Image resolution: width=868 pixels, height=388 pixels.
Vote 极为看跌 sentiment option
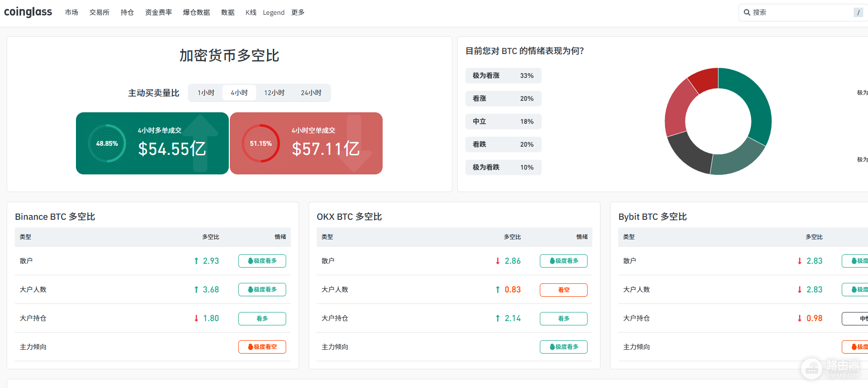(x=504, y=167)
